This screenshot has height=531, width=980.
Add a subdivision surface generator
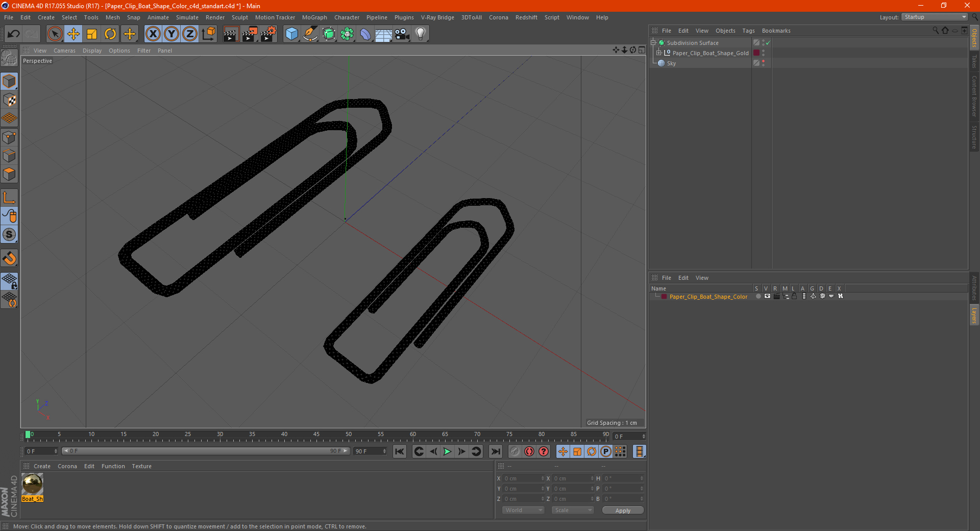[329, 34]
